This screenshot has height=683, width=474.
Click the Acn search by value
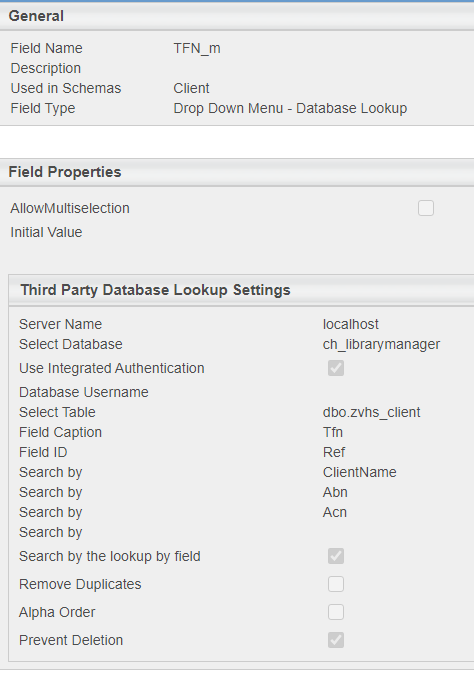[x=335, y=512]
